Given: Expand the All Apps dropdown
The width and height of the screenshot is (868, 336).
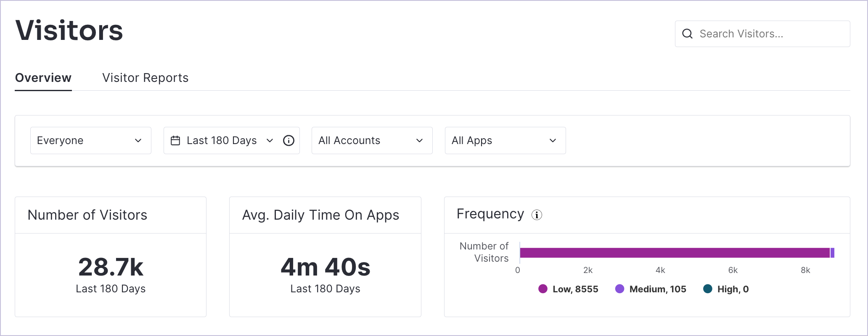Looking at the screenshot, I should pyautogui.click(x=505, y=141).
